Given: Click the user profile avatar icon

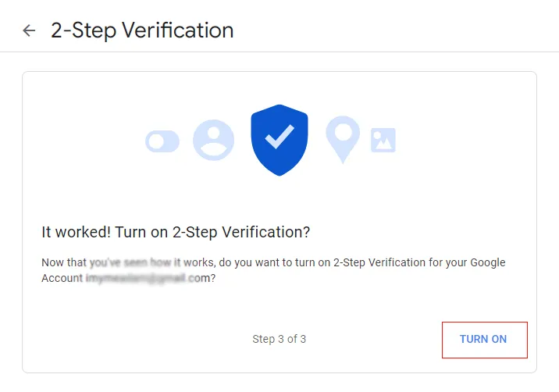Looking at the screenshot, I should (x=213, y=141).
